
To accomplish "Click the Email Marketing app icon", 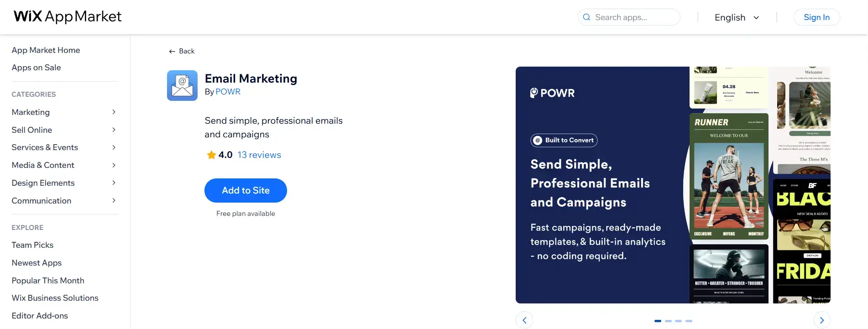I will point(182,85).
